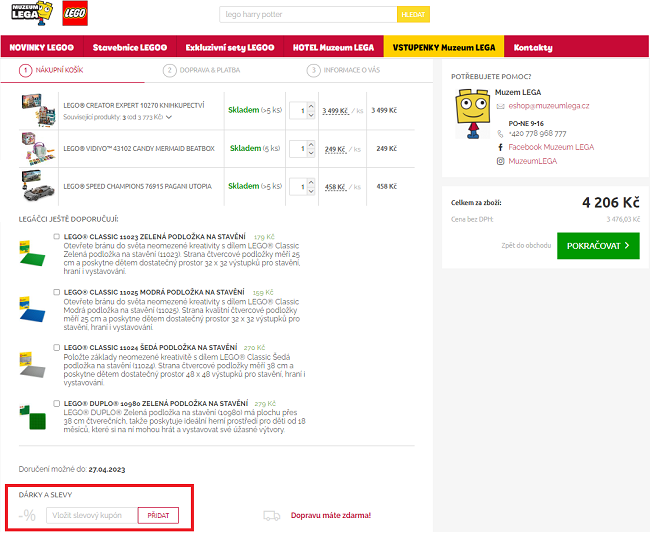Switch to Informace o vás step
The height and width of the screenshot is (537, 650).
tap(344, 70)
